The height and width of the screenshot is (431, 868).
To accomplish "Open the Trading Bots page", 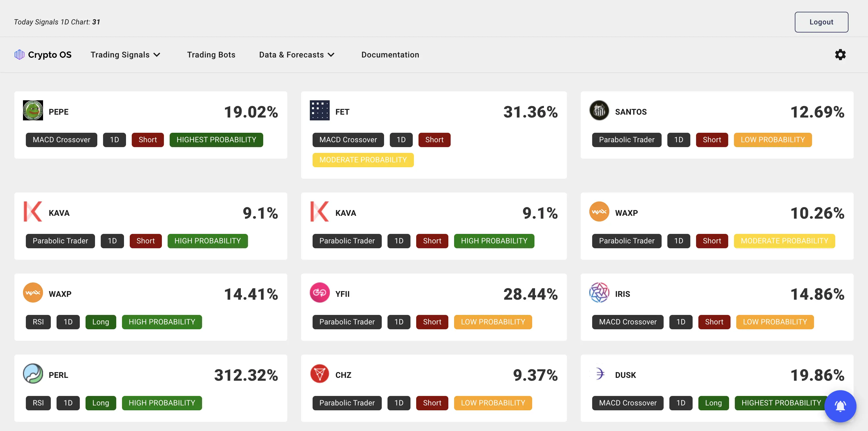I will click(211, 55).
